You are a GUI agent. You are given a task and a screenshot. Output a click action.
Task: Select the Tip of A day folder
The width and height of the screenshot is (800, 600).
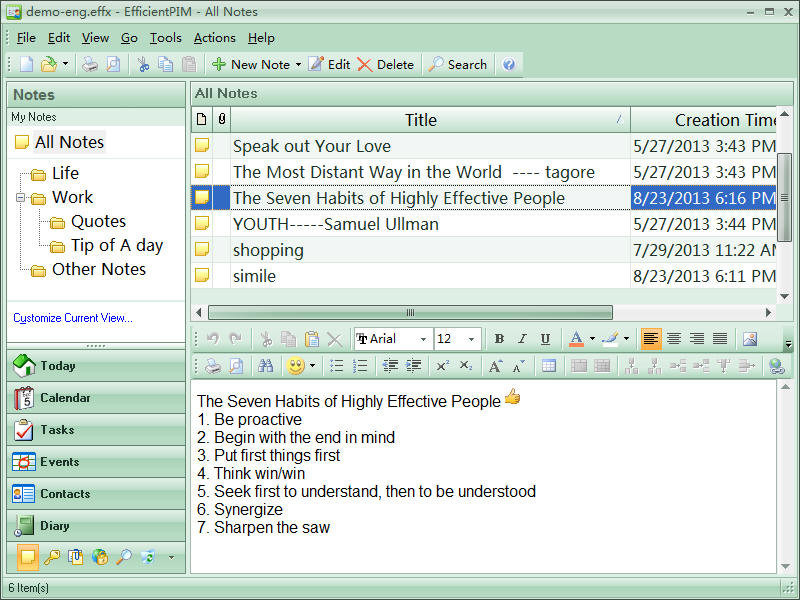[x=117, y=245]
